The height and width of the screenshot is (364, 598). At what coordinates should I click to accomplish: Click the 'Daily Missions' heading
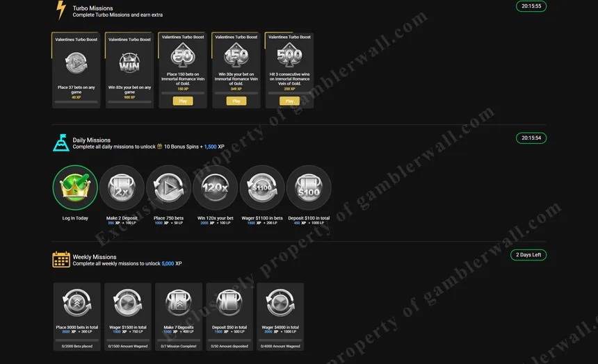(92, 140)
